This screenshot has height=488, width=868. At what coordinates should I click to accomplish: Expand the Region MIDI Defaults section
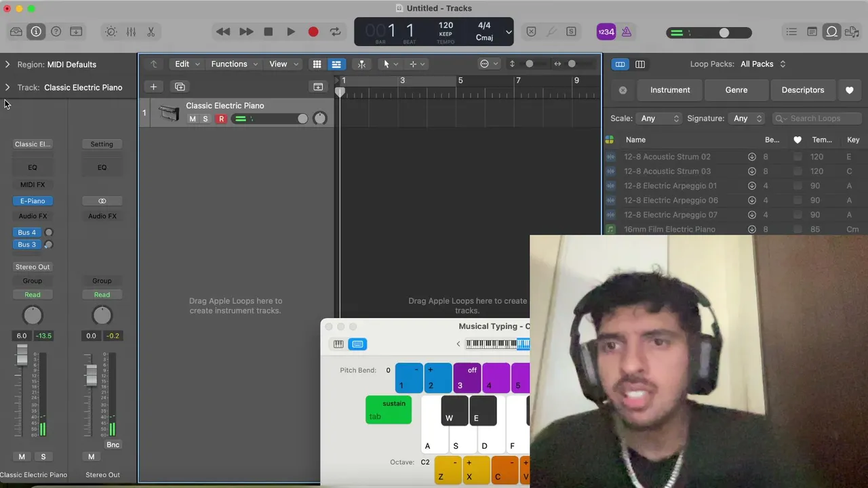point(7,64)
